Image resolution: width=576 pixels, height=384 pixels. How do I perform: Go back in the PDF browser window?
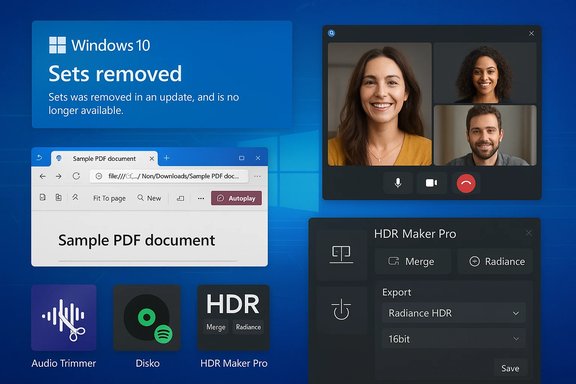[x=43, y=176]
